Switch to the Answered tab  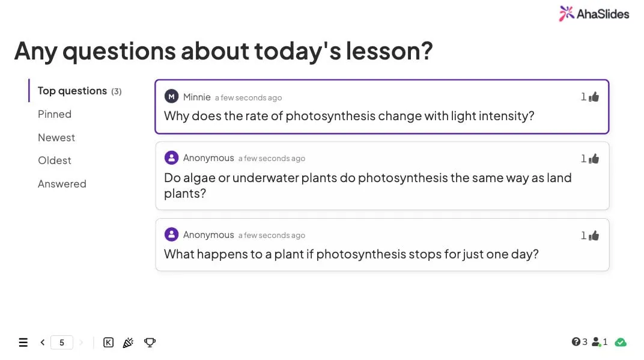pos(62,184)
